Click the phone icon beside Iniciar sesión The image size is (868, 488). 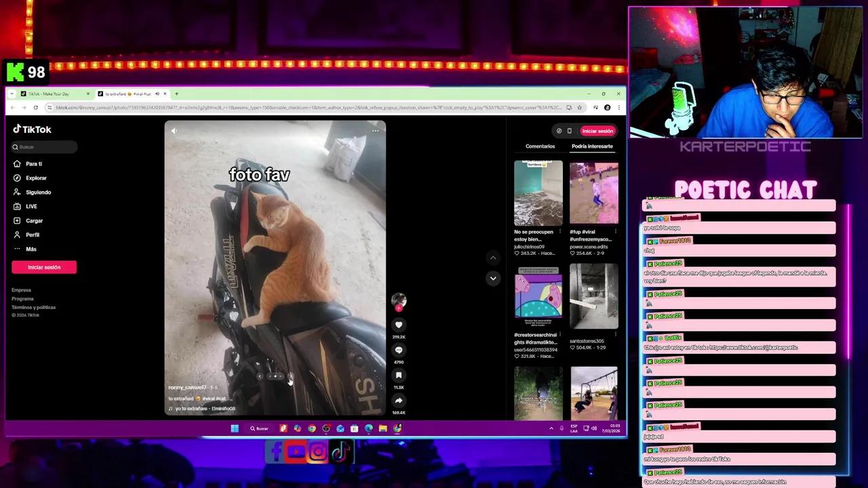[x=570, y=131]
